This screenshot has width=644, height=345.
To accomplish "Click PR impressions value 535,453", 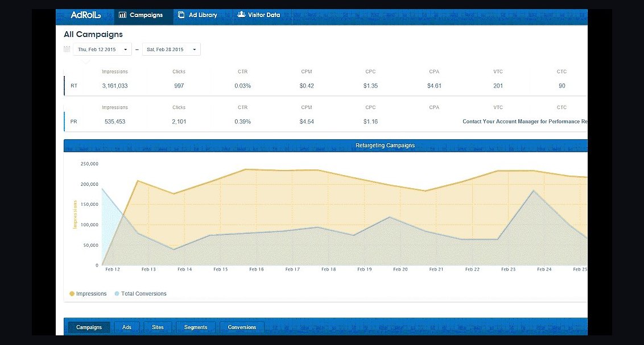I will [x=115, y=122].
